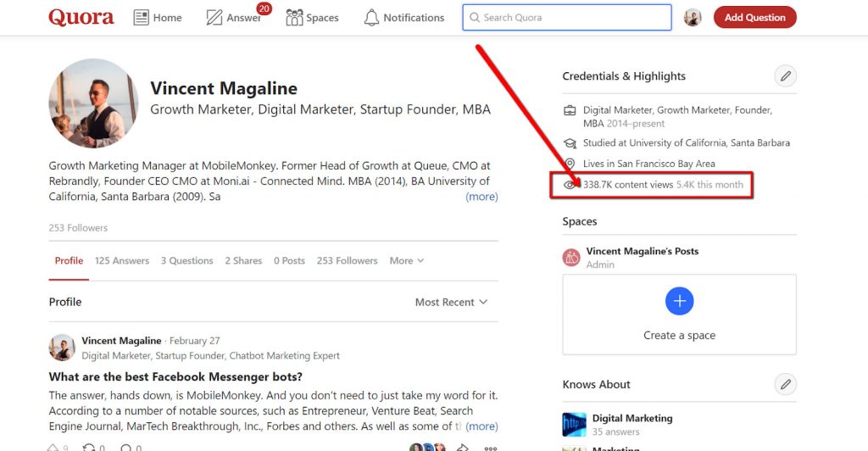868x451 pixels.
Task: Expand the answer text with (more)
Action: click(481, 426)
